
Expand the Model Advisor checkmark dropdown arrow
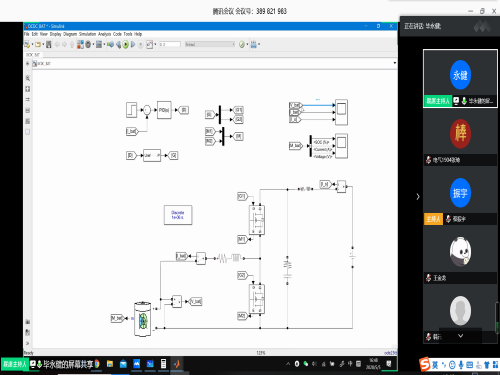(x=247, y=44)
